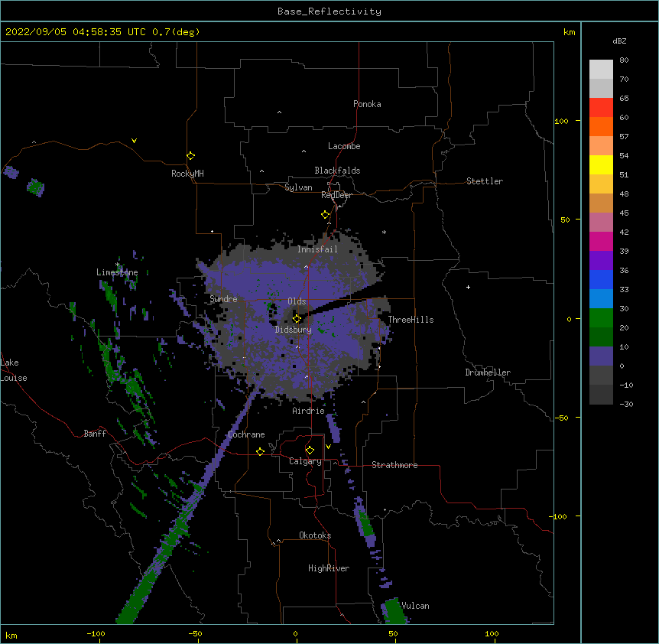Select the light gray 70–80 dBZ legend swatch
The height and width of the screenshot is (644, 659).
click(601, 70)
